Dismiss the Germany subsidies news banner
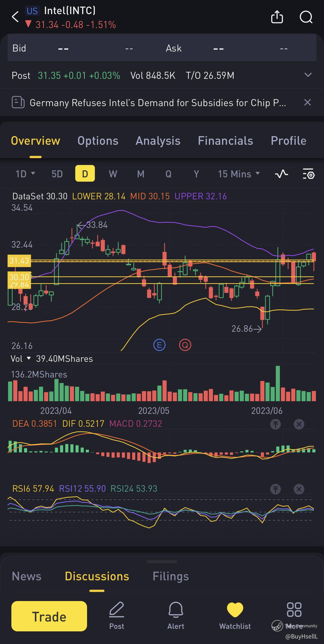Image resolution: width=324 pixels, height=644 pixels. click(307, 102)
